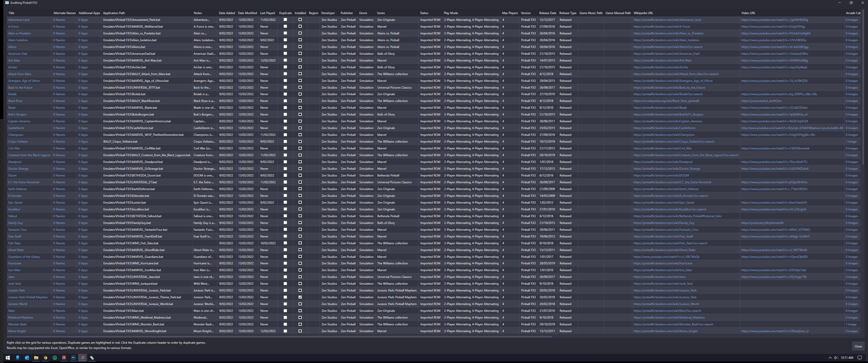Open File Explorer from the taskbar
This screenshot has width=868, height=363.
pos(36,358)
